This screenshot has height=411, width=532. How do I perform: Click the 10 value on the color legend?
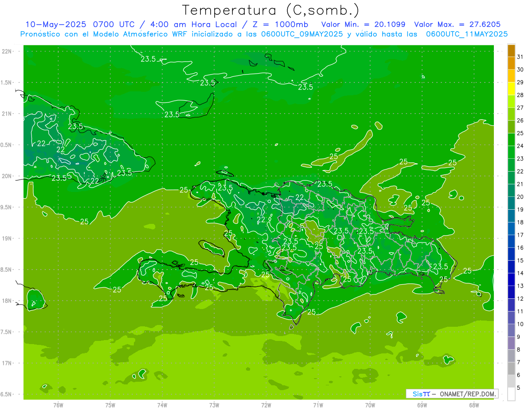pos(520,324)
